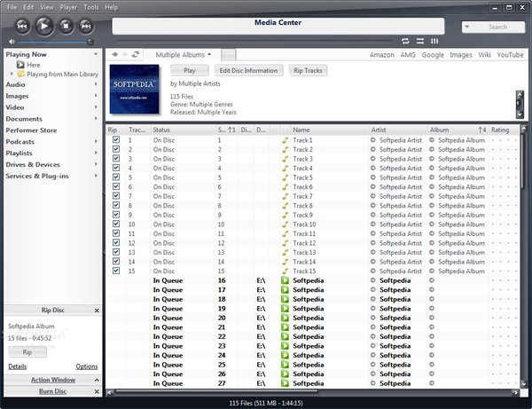This screenshot has width=532, height=409.
Task: Click the album link circle for Track 5
Action: point(432,177)
